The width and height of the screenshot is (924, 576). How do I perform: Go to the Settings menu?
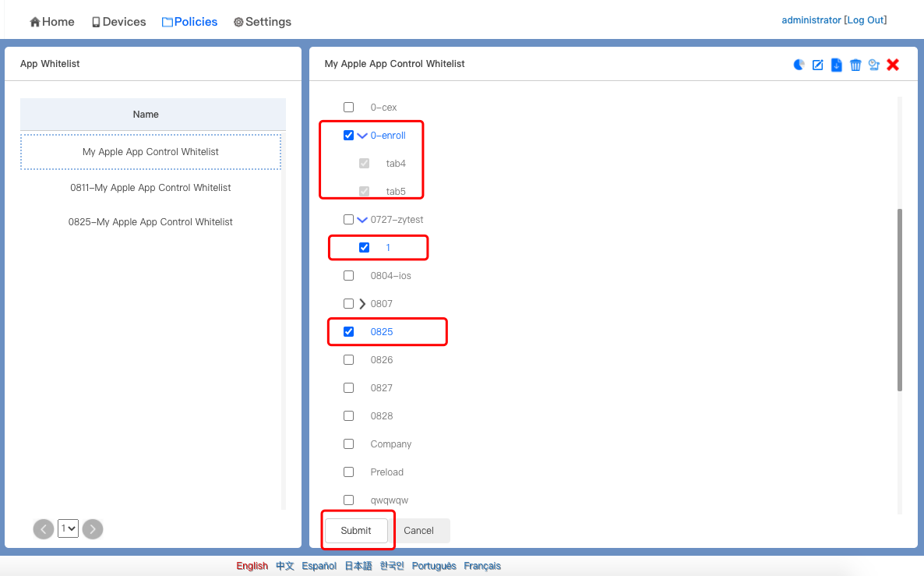click(262, 22)
